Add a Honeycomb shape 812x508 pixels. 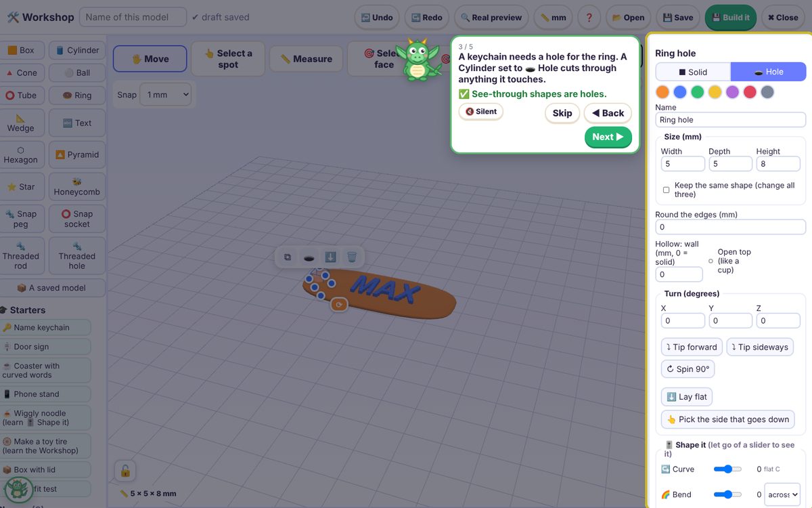click(77, 186)
